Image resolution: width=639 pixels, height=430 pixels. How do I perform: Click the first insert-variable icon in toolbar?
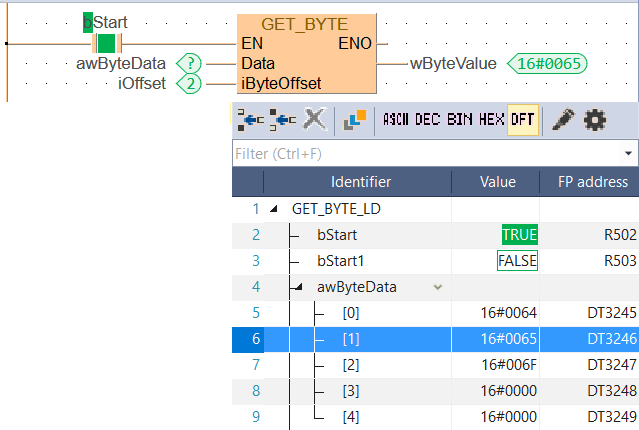(250, 120)
